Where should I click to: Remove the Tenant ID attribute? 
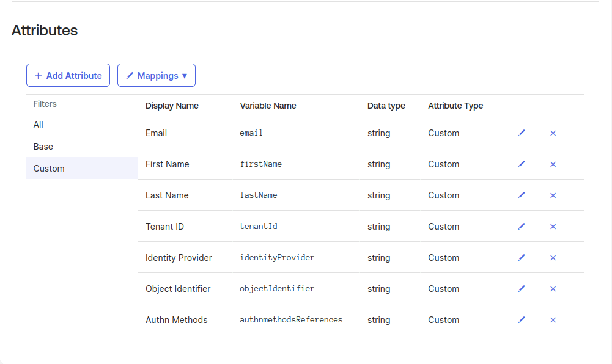pos(553,227)
